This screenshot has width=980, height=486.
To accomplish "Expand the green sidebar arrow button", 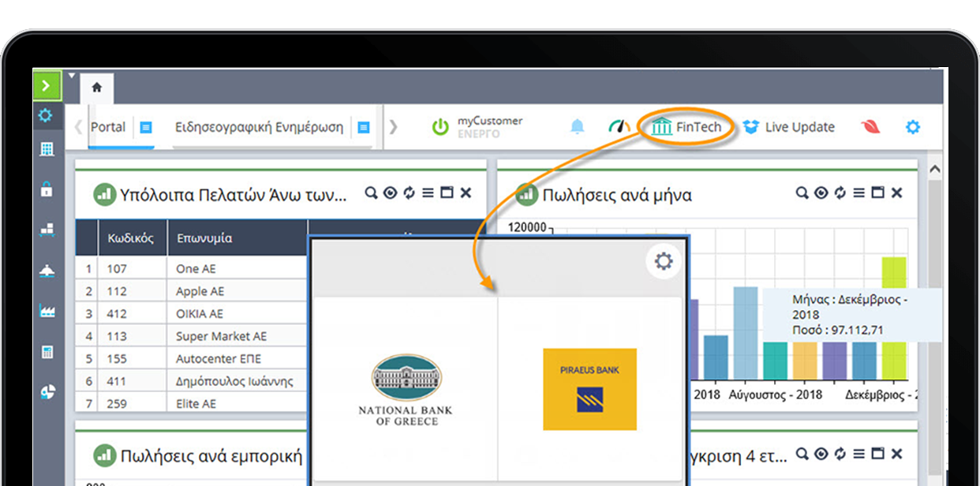I will 47,85.
